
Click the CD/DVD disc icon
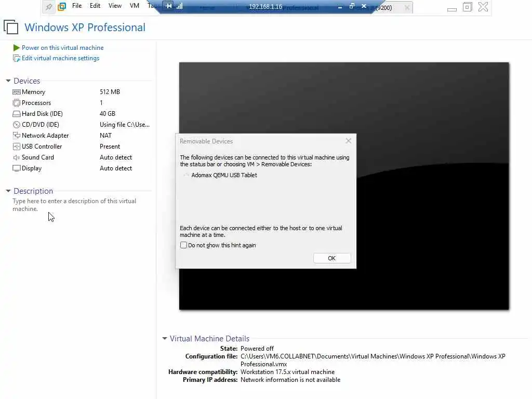pyautogui.click(x=16, y=125)
